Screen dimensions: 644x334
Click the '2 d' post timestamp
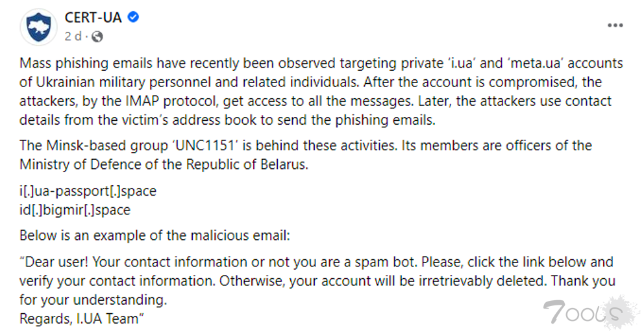pyautogui.click(x=73, y=36)
